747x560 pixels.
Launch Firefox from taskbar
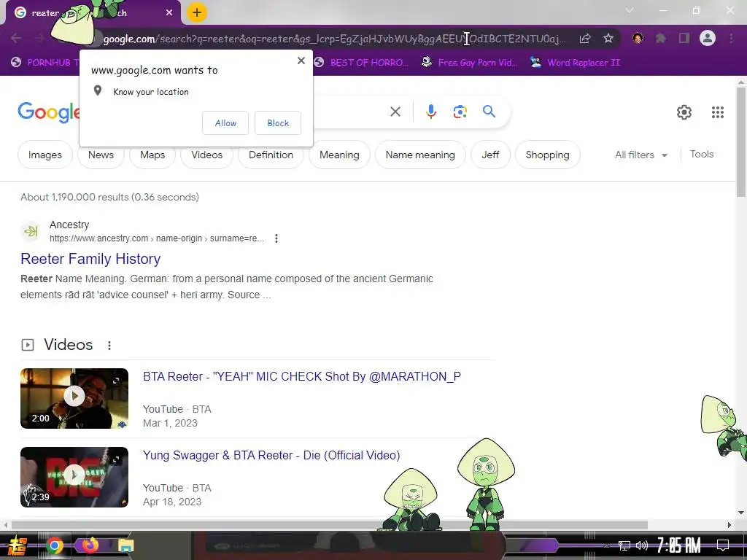tap(90, 545)
